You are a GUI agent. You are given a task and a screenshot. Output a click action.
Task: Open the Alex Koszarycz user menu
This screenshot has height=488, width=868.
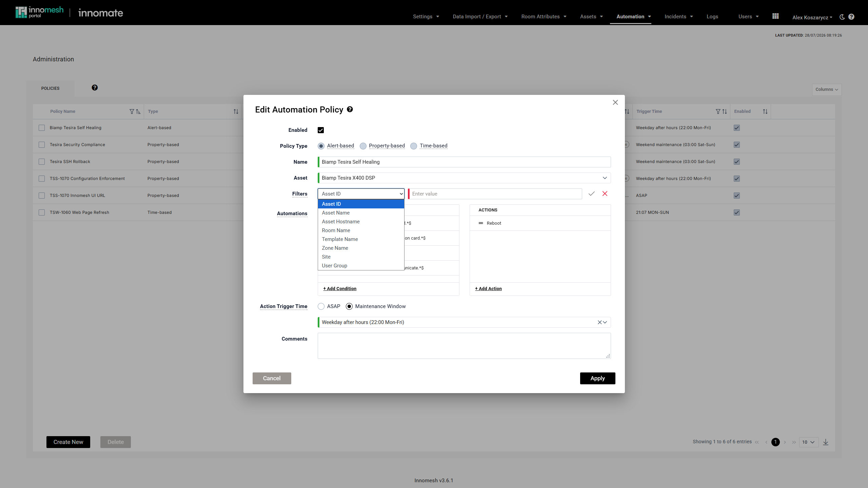tap(812, 17)
